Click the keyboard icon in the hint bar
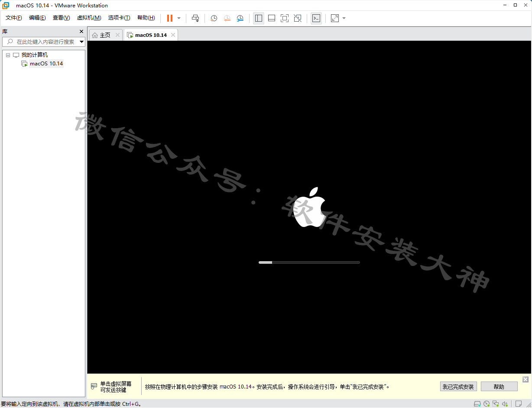Screen dimensions: 532x408 click(x=94, y=386)
